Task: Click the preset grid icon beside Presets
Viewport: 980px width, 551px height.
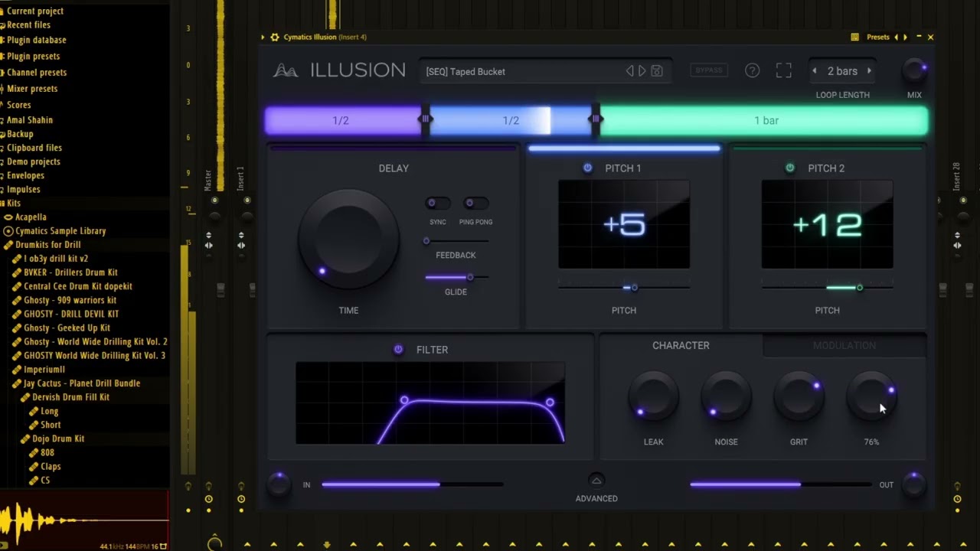Action: (854, 37)
